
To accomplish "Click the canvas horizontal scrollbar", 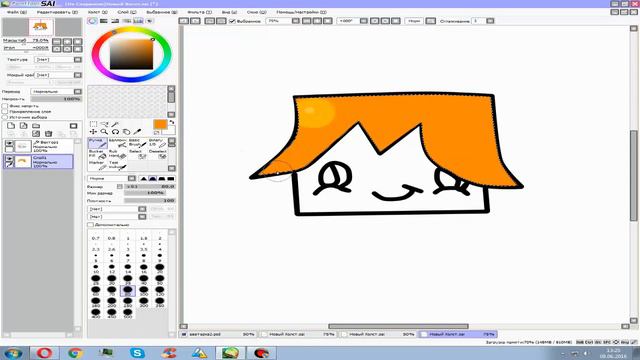I will coord(398,327).
